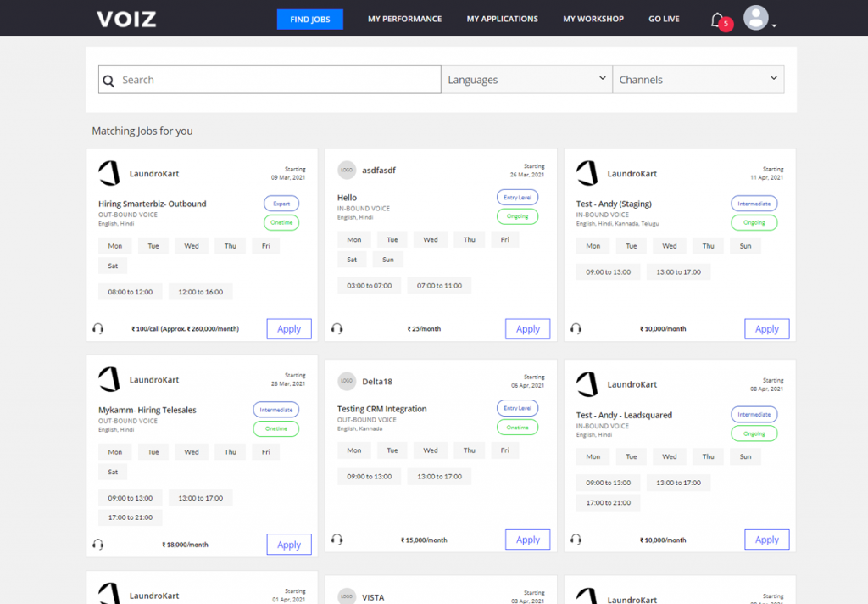Click 17:00 to 21:00 slot on Mykamm card
This screenshot has height=604, width=868.
tap(130, 517)
